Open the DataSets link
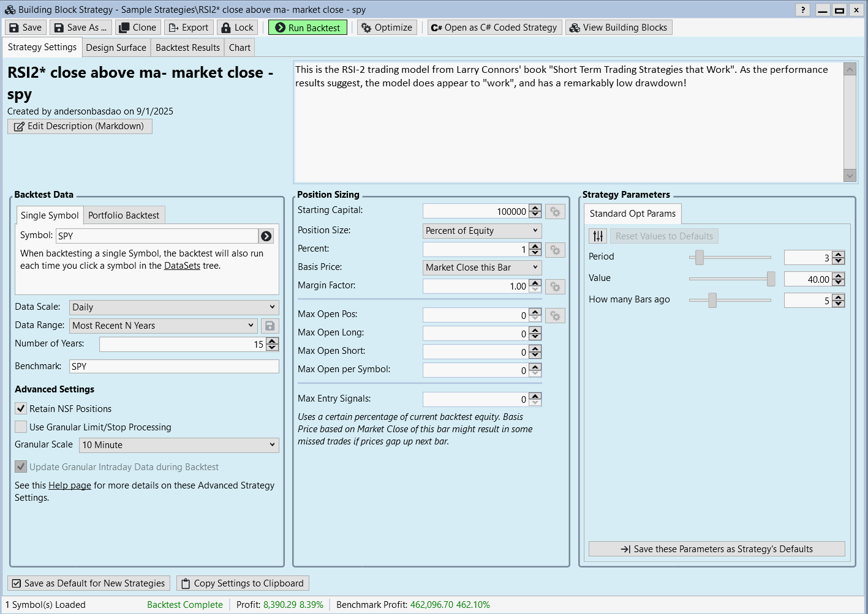This screenshot has height=614, width=868. [x=182, y=266]
